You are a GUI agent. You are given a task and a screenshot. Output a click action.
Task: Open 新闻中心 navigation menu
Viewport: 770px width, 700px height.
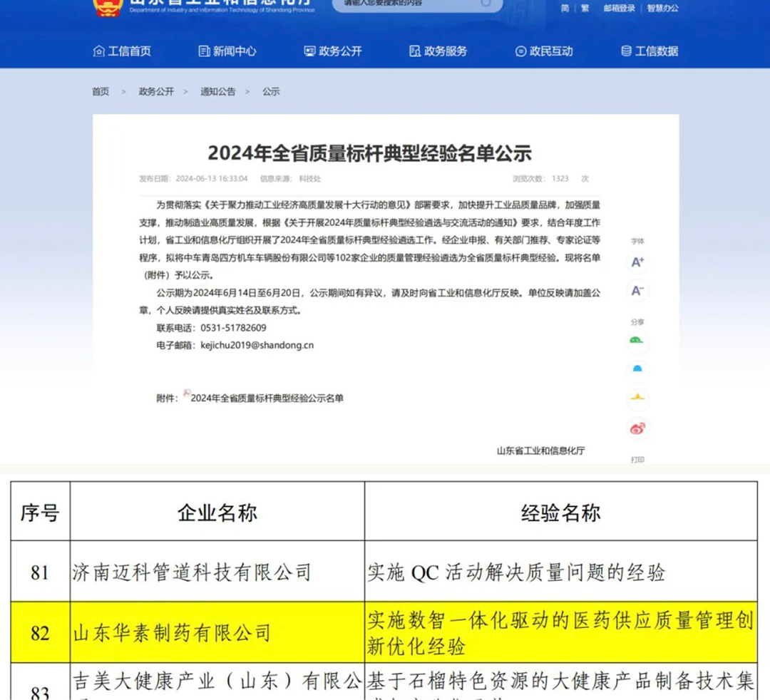click(x=227, y=51)
